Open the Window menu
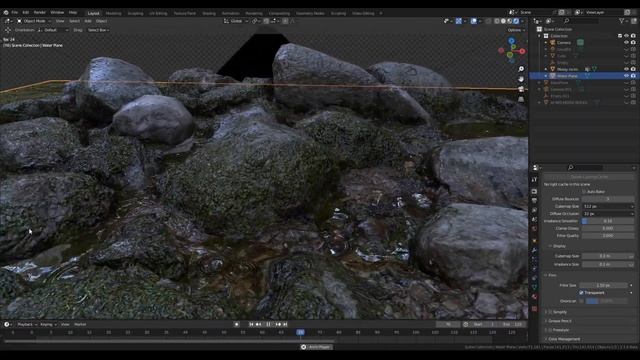The width and height of the screenshot is (640, 360). [x=57, y=13]
